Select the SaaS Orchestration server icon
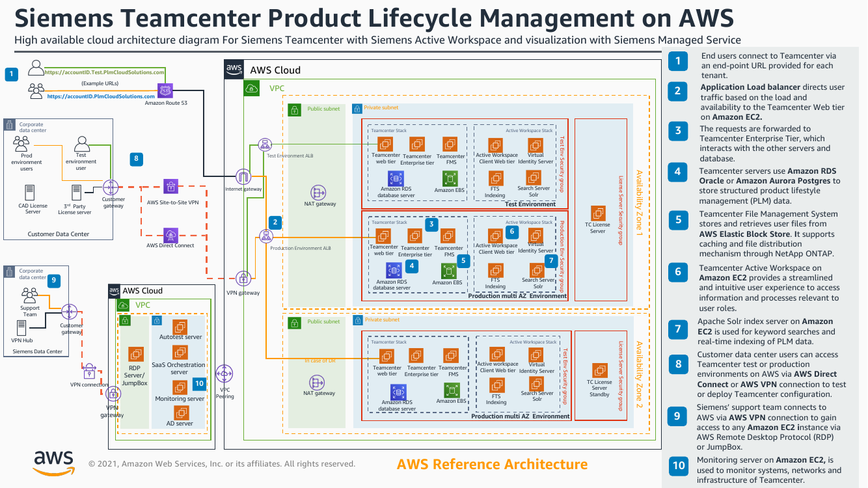 179,354
